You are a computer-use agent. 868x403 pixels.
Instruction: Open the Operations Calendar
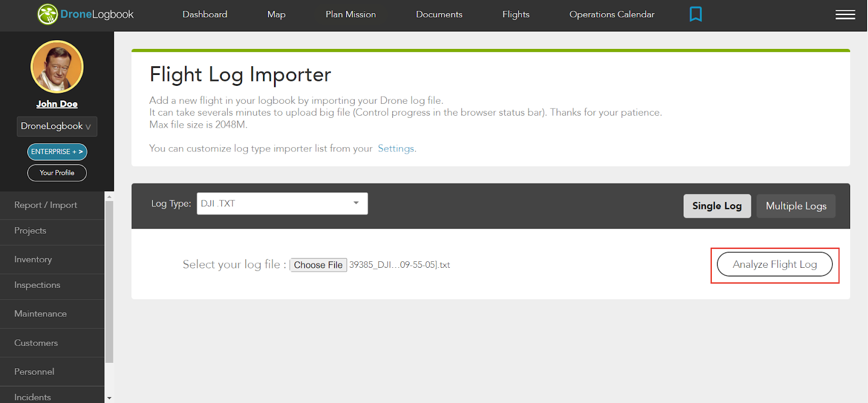pos(612,15)
